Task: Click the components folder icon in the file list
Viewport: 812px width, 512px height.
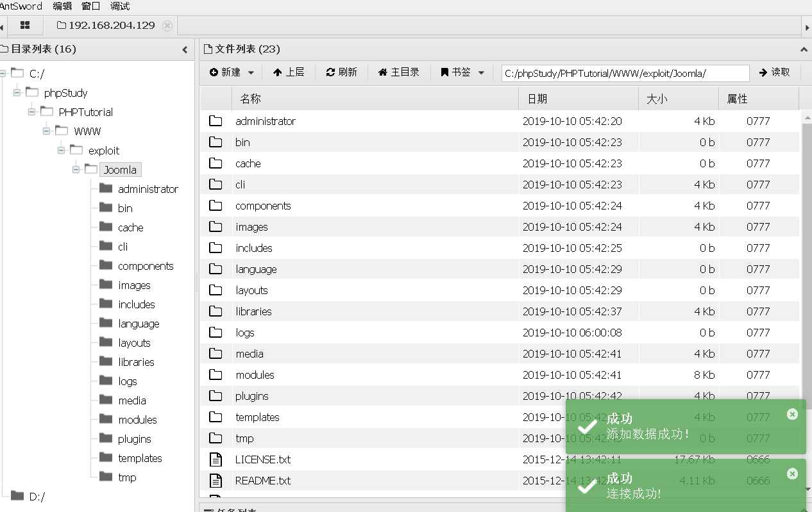Action: (216, 205)
